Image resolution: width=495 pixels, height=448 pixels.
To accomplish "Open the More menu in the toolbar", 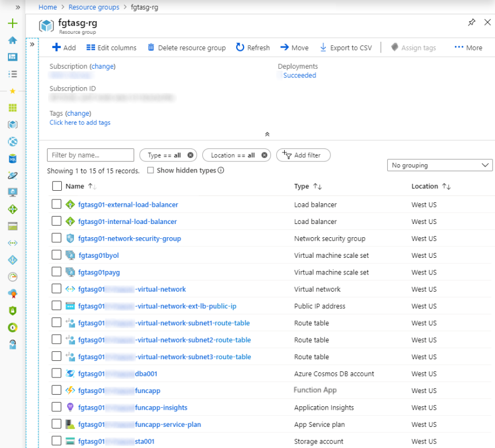I will pyautogui.click(x=468, y=48).
